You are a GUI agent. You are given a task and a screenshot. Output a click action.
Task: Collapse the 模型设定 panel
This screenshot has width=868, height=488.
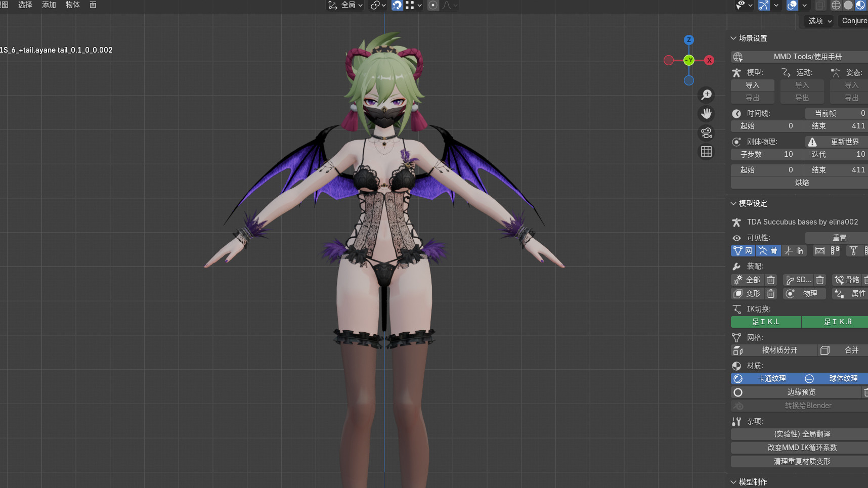point(733,204)
